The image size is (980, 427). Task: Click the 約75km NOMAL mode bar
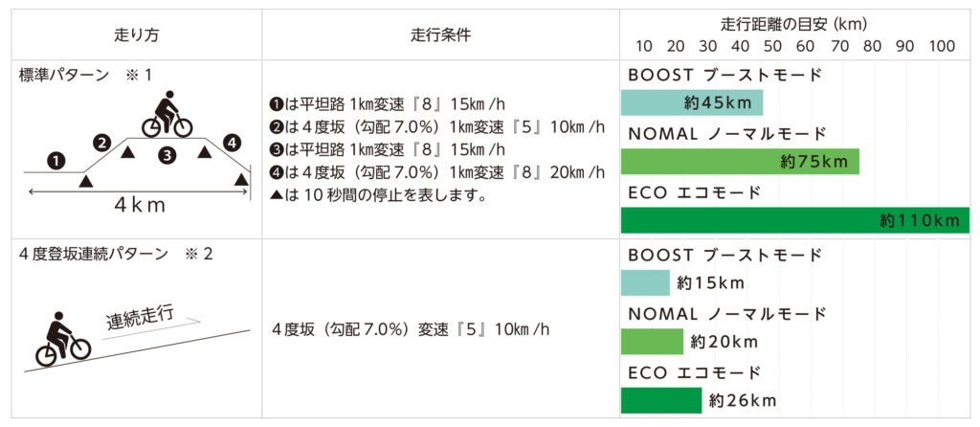click(739, 162)
